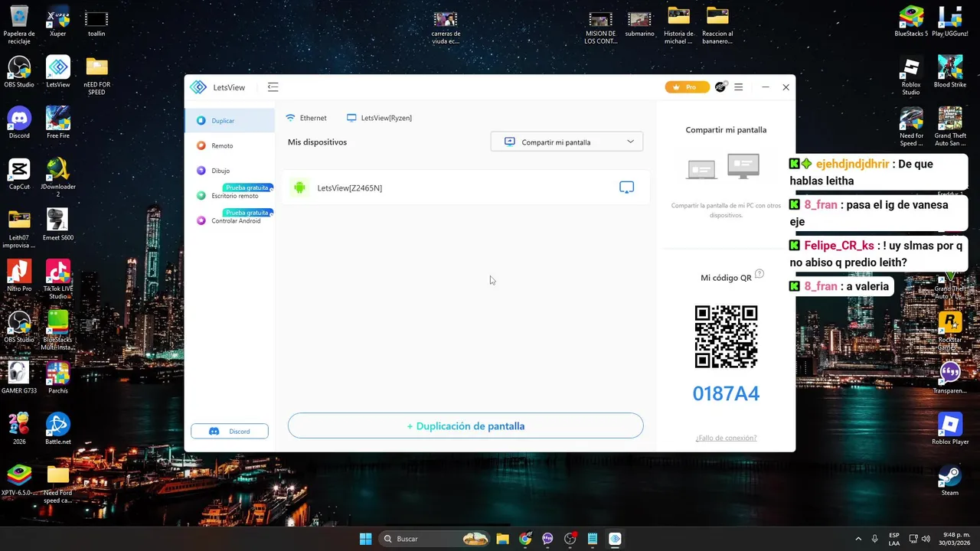Select the Blood Strike desktop icon
Screen dimensions: 980x551
click(x=950, y=72)
